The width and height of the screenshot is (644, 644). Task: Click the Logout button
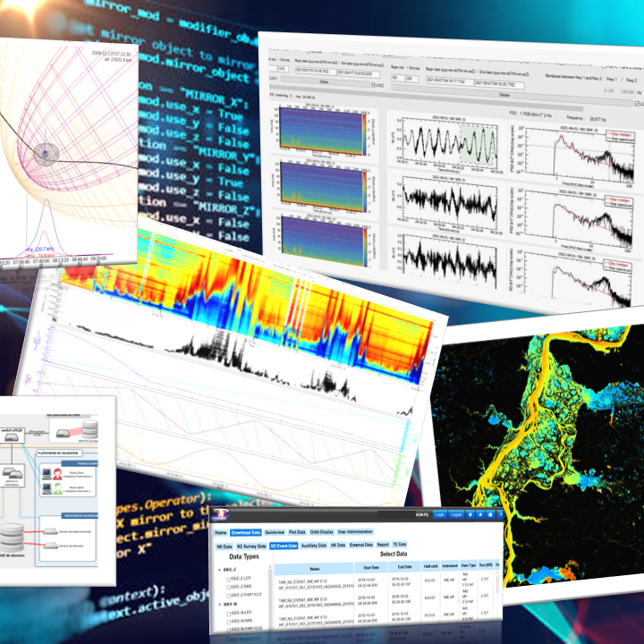[456, 514]
